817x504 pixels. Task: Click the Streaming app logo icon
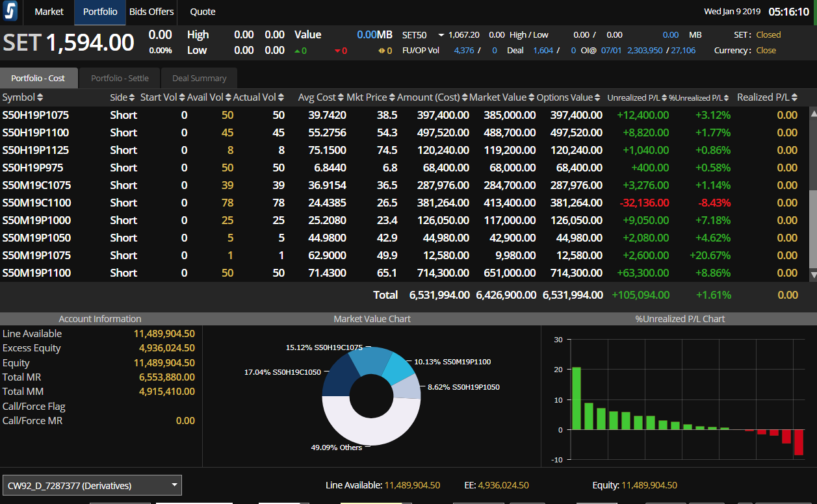point(11,12)
